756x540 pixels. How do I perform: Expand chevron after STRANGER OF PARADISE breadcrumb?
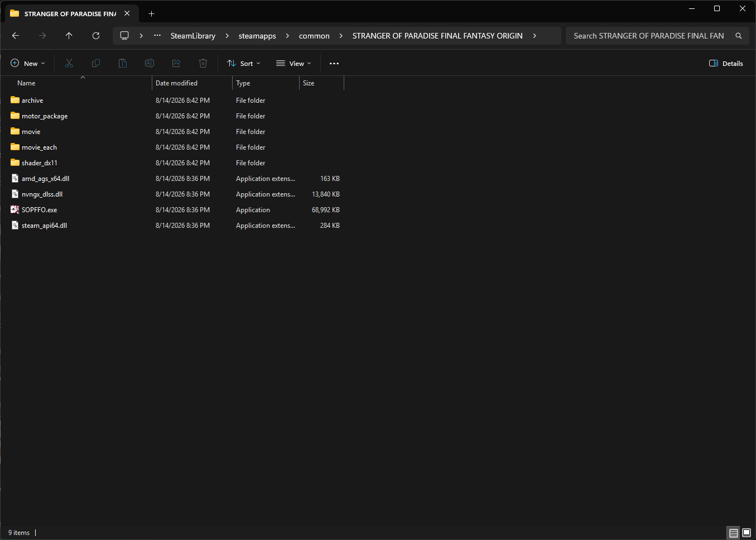535,36
